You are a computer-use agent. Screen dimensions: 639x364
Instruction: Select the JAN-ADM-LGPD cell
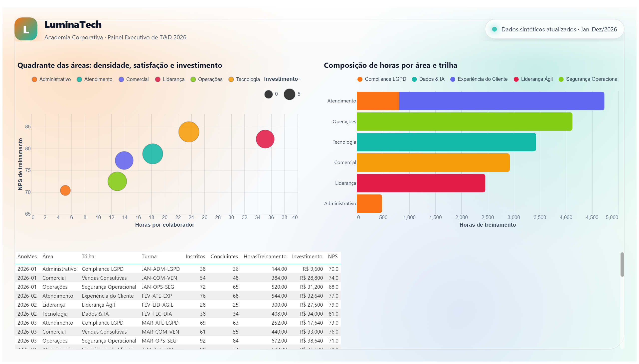click(x=160, y=269)
